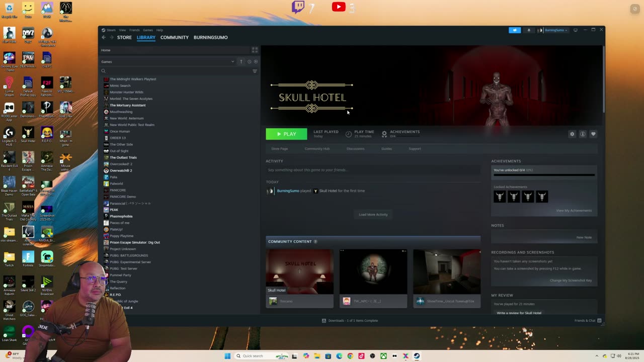
Task: Collapse the games list with up arrow
Action: (x=241, y=62)
